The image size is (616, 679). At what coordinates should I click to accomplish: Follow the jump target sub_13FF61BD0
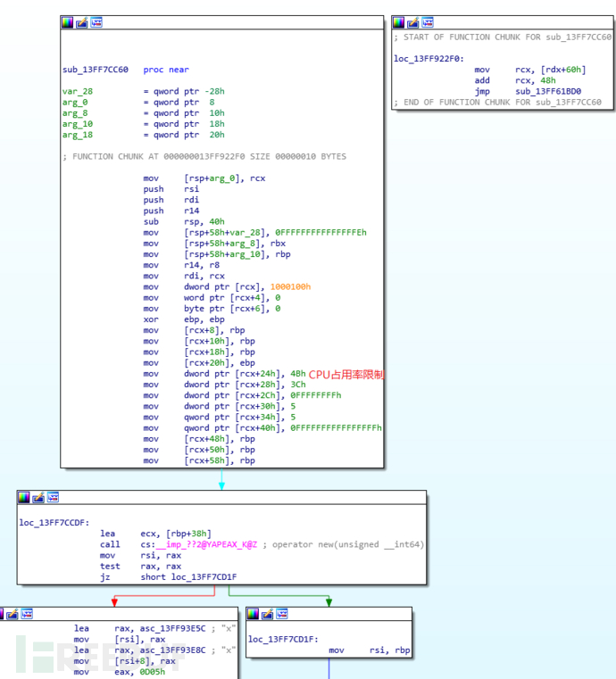(x=548, y=91)
